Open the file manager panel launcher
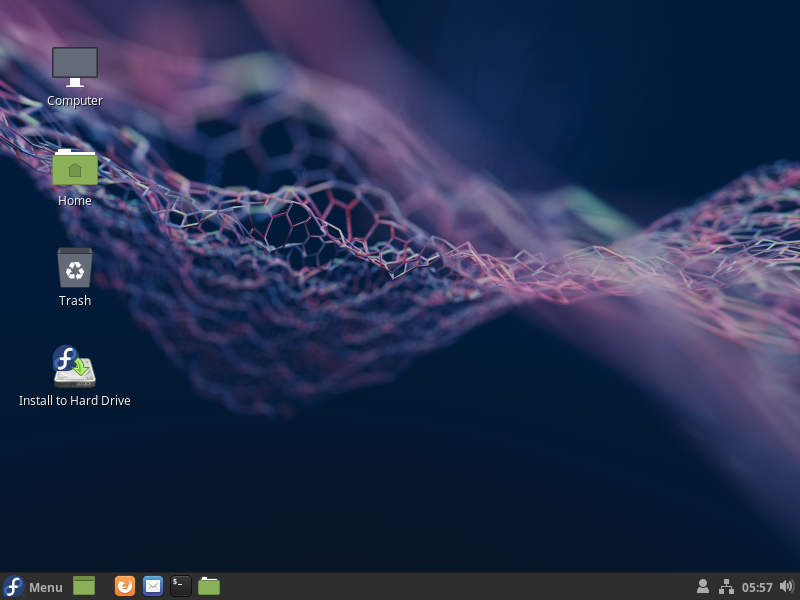The height and width of the screenshot is (600, 800). (x=209, y=586)
